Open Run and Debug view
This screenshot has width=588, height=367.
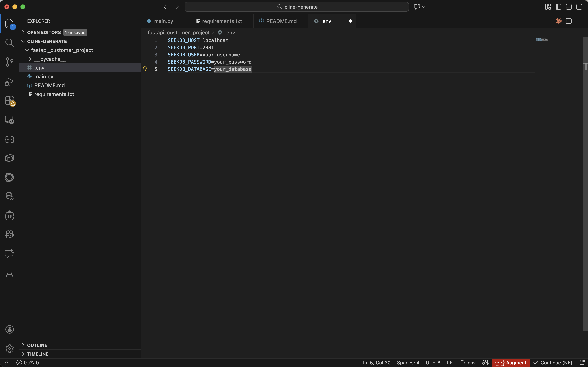point(9,82)
